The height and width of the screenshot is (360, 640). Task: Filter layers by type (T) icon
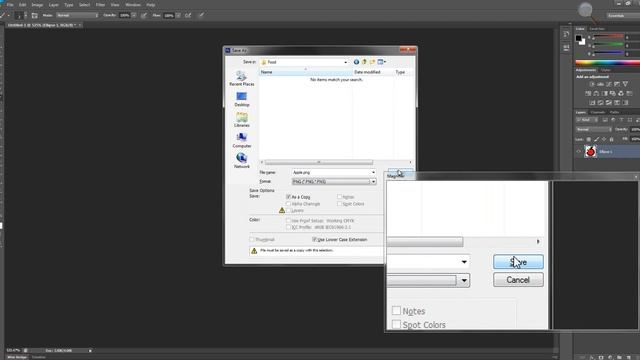coord(622,120)
